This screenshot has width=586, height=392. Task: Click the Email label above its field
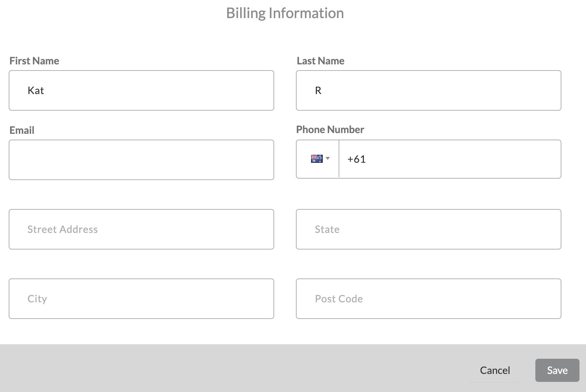tap(22, 130)
